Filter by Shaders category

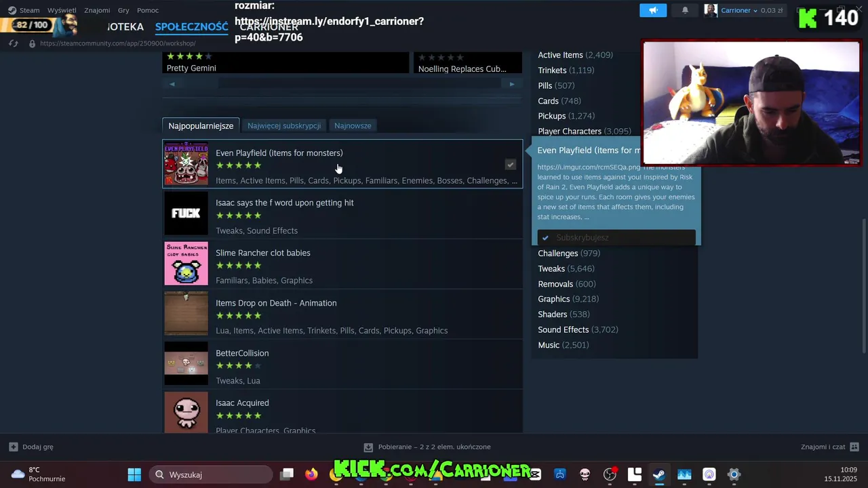click(x=564, y=314)
